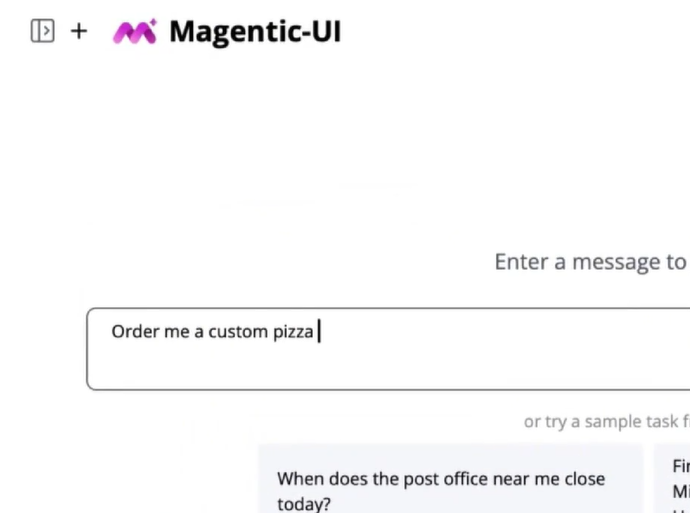690x513 pixels.
Task: Click the 'Enter a message to' heading
Action: [590, 262]
